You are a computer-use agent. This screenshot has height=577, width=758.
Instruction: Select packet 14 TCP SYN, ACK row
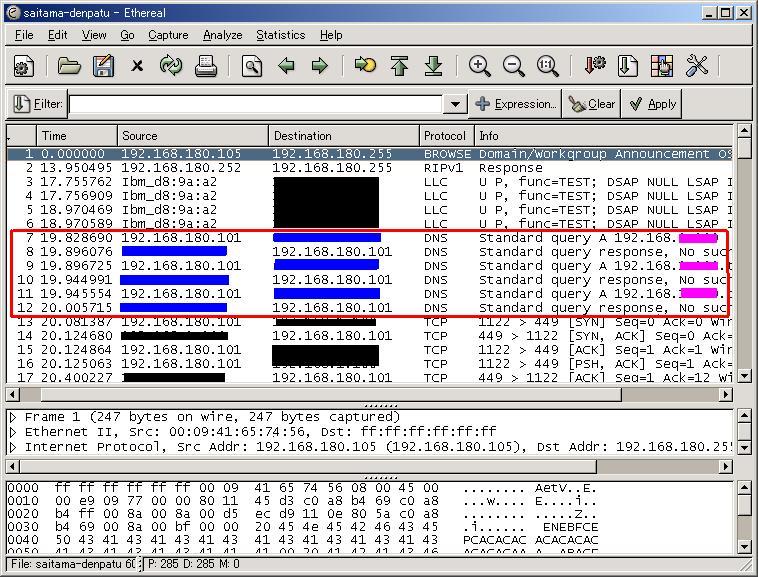(x=370, y=336)
